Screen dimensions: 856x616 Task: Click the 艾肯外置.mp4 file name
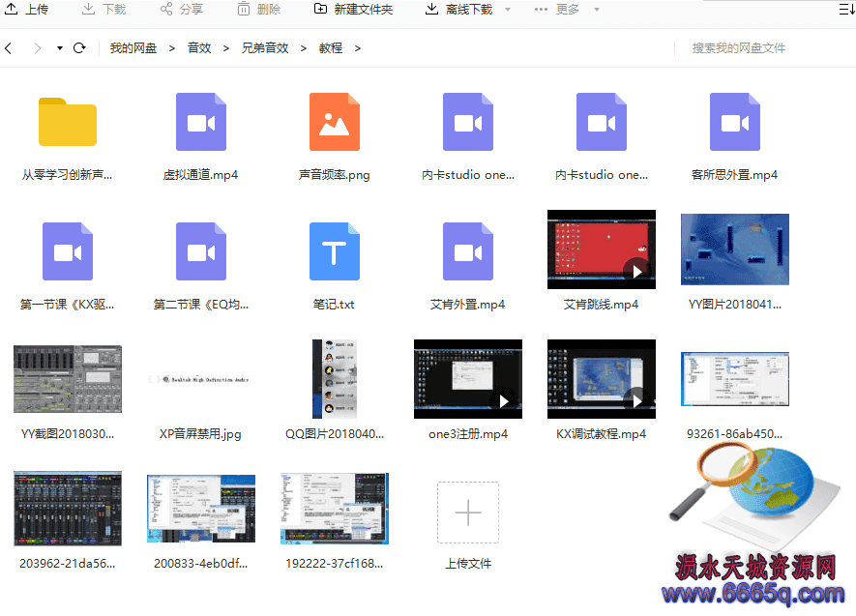(468, 304)
